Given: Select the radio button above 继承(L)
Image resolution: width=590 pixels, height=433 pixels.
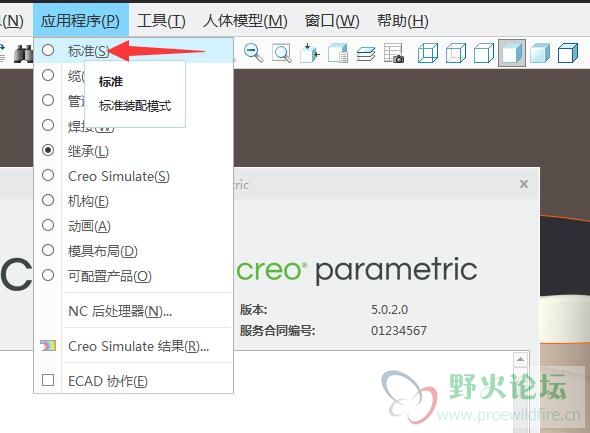Looking at the screenshot, I should (x=48, y=125).
